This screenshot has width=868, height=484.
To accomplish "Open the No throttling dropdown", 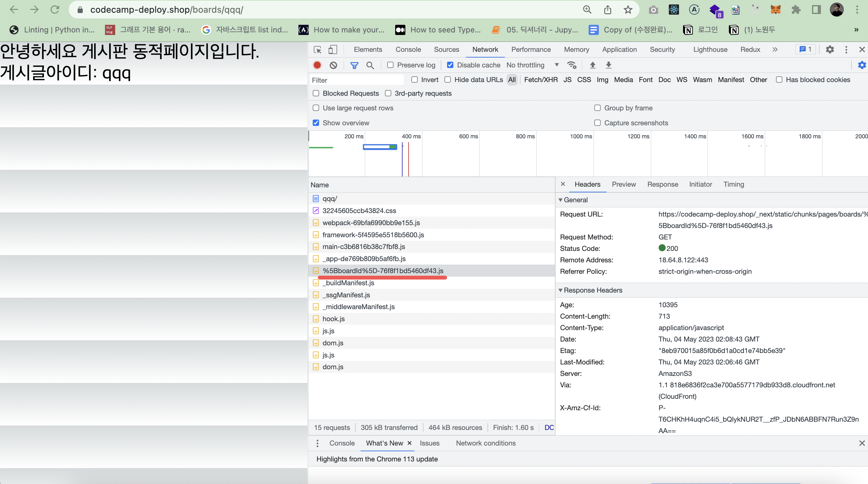I will coord(532,65).
